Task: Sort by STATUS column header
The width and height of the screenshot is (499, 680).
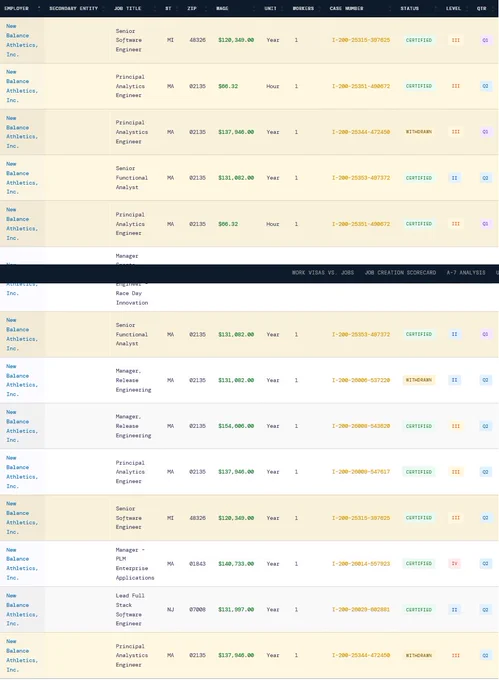Action: pos(409,8)
